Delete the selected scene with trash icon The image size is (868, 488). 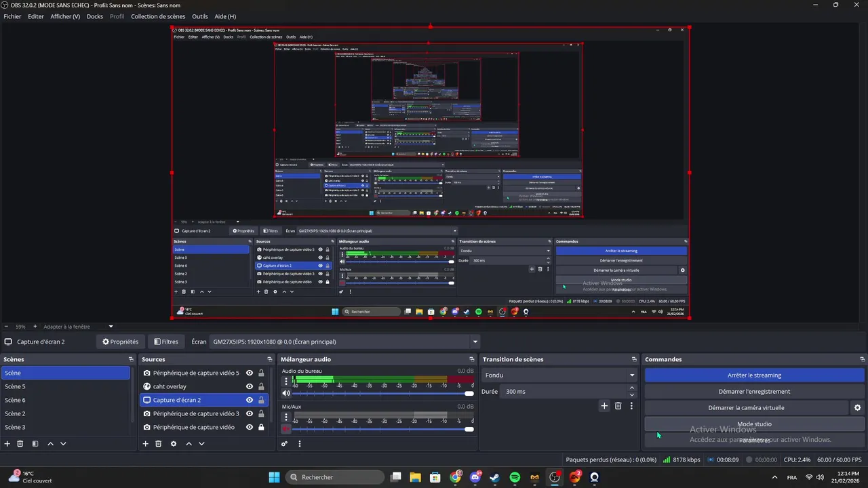coord(20,444)
